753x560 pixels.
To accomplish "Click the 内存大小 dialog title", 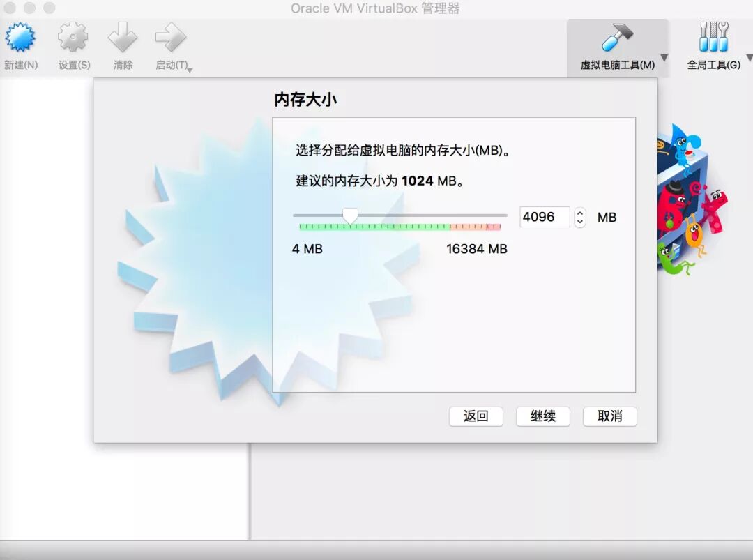I will 304,98.
